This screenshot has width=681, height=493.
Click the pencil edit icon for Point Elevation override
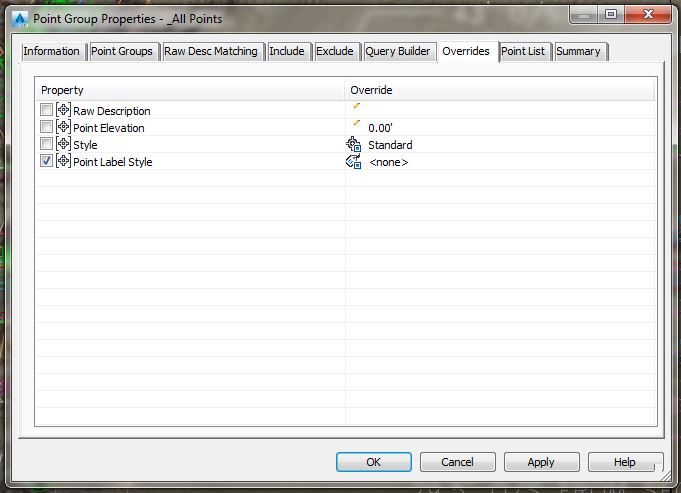(357, 122)
